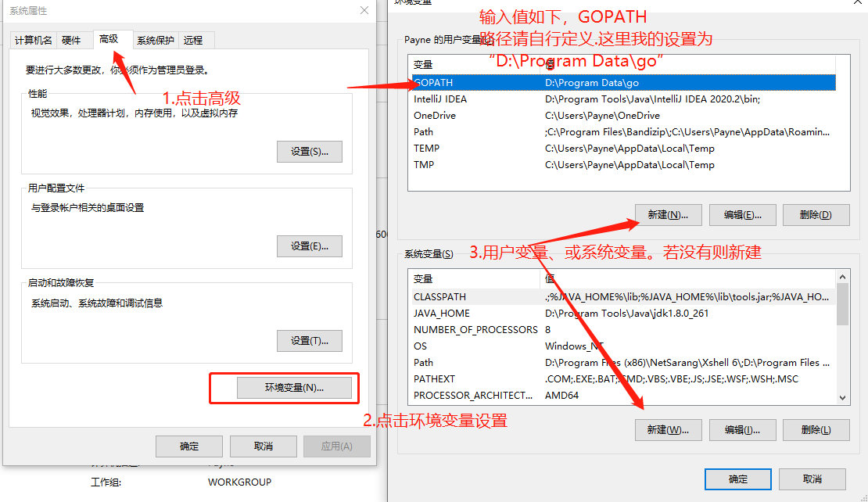Create new system variable with 新建(W)
Image resolution: width=868 pixels, height=502 pixels.
coord(669,429)
